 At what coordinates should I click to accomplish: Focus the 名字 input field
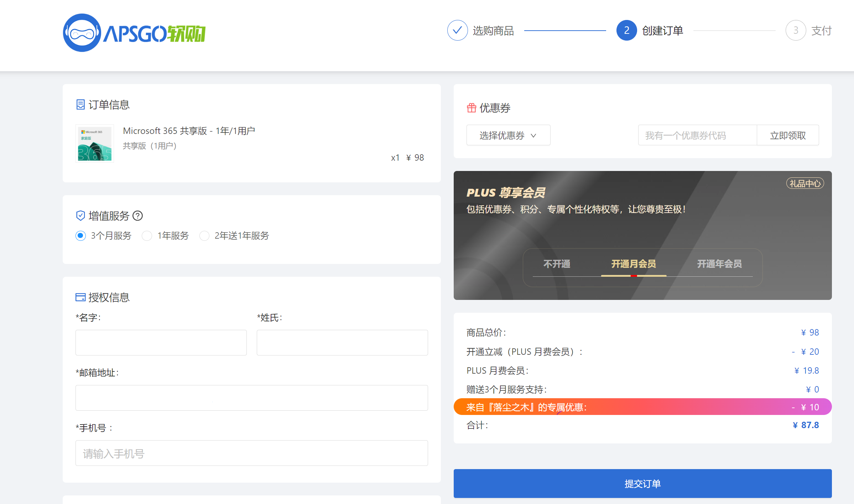[161, 342]
